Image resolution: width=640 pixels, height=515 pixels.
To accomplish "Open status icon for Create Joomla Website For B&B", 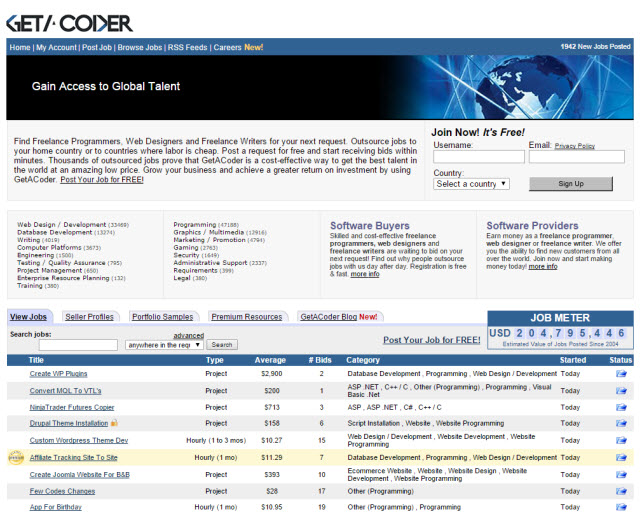I will 621,475.
